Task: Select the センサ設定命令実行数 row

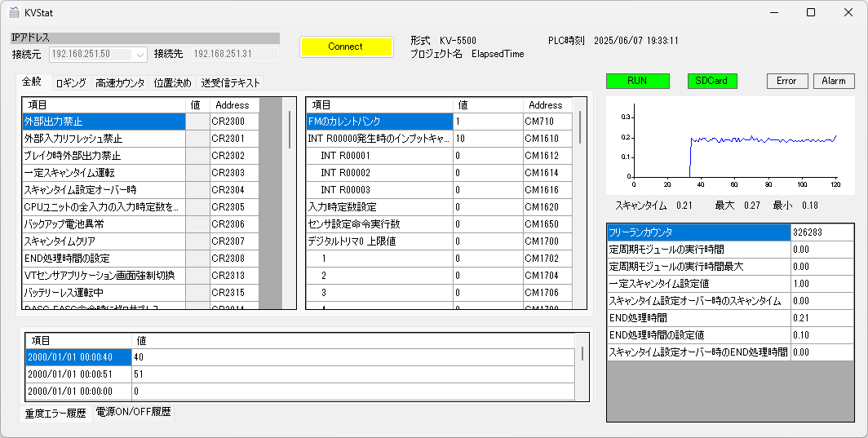Action: point(379,224)
